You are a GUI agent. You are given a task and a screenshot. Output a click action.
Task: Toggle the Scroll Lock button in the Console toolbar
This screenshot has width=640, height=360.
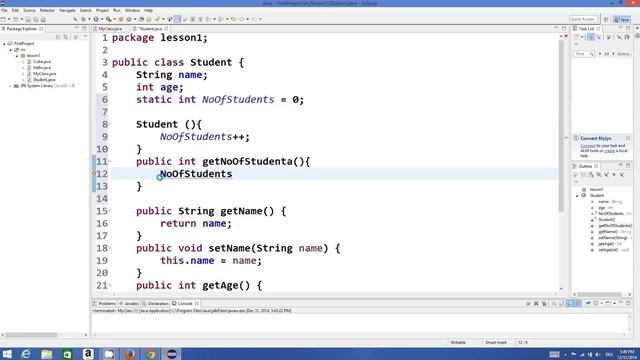(x=562, y=303)
